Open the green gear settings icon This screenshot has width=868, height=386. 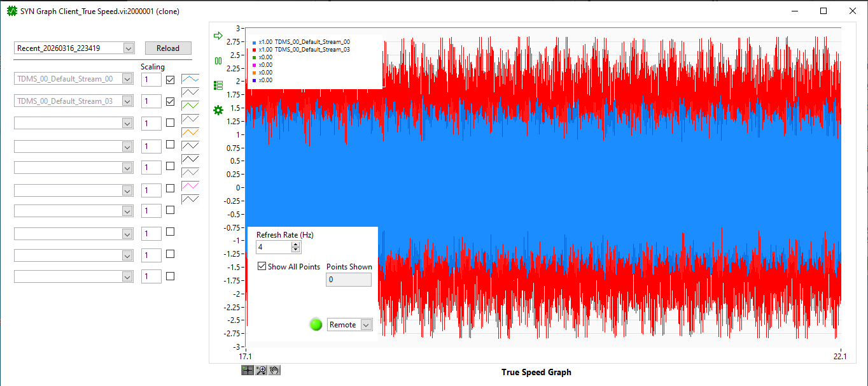click(218, 110)
